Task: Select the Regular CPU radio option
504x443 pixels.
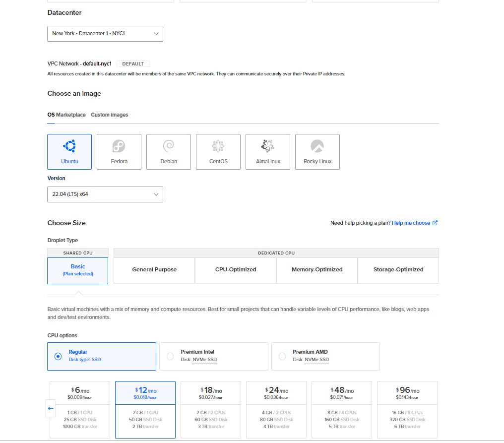Action: pos(59,356)
